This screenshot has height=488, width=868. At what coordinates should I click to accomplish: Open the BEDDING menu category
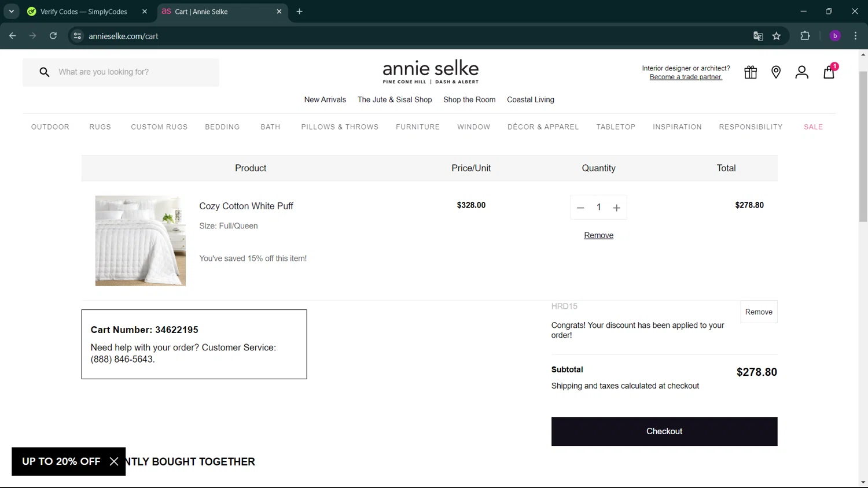[222, 127]
